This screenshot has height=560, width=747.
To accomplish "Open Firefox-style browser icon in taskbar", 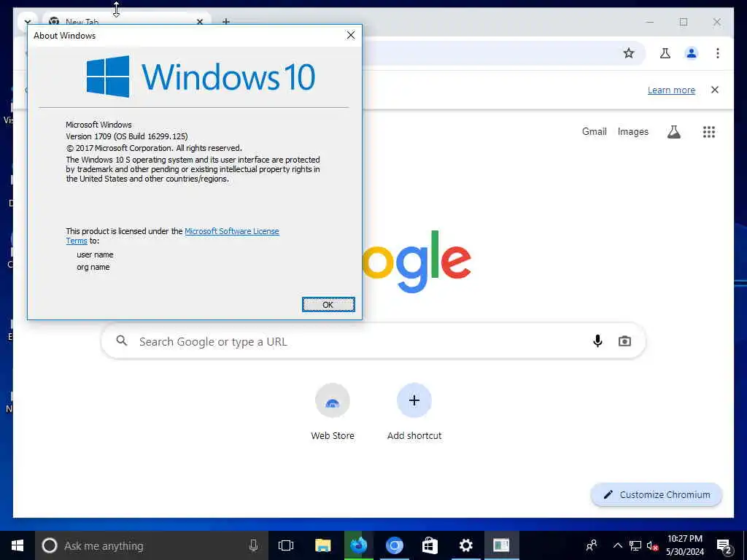I will click(x=358, y=545).
